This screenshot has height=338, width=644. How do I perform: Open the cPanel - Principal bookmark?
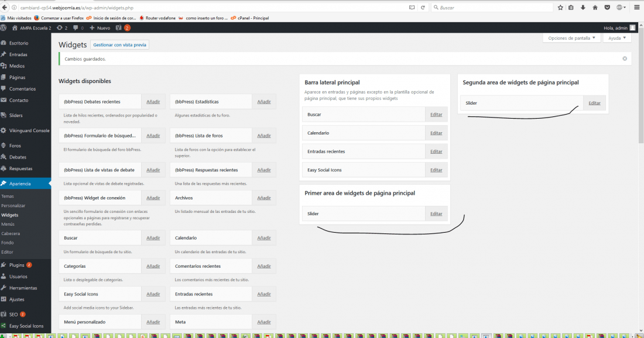250,18
